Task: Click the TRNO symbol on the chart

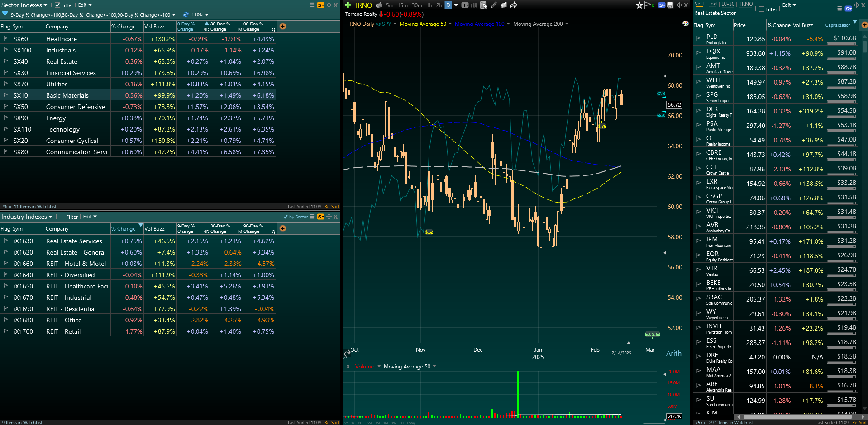Action: pos(363,5)
